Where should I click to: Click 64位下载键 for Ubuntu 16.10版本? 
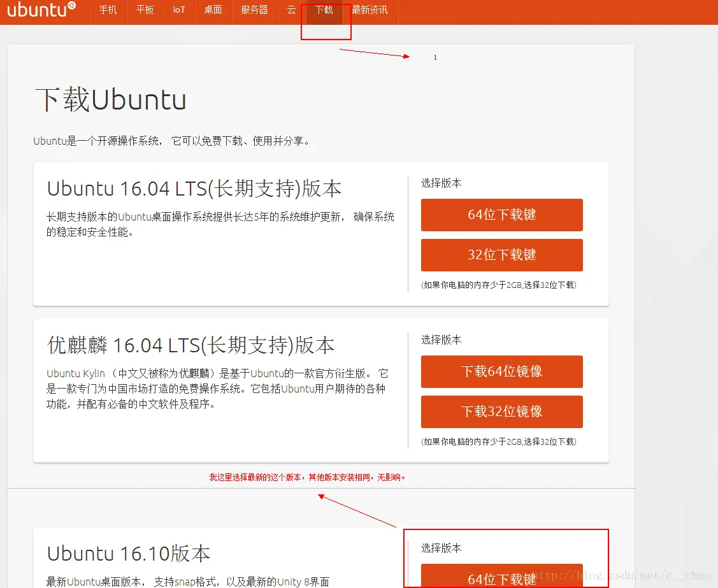[x=502, y=576]
